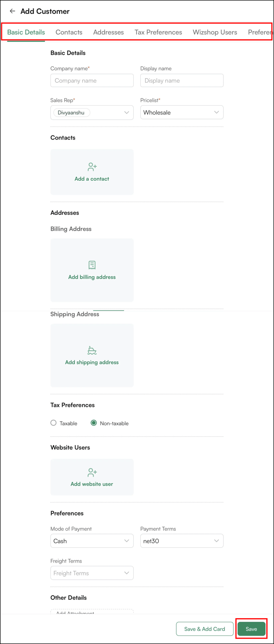Viewport: 274px width, 644px height.
Task: Click into the Display name field
Action: click(182, 81)
